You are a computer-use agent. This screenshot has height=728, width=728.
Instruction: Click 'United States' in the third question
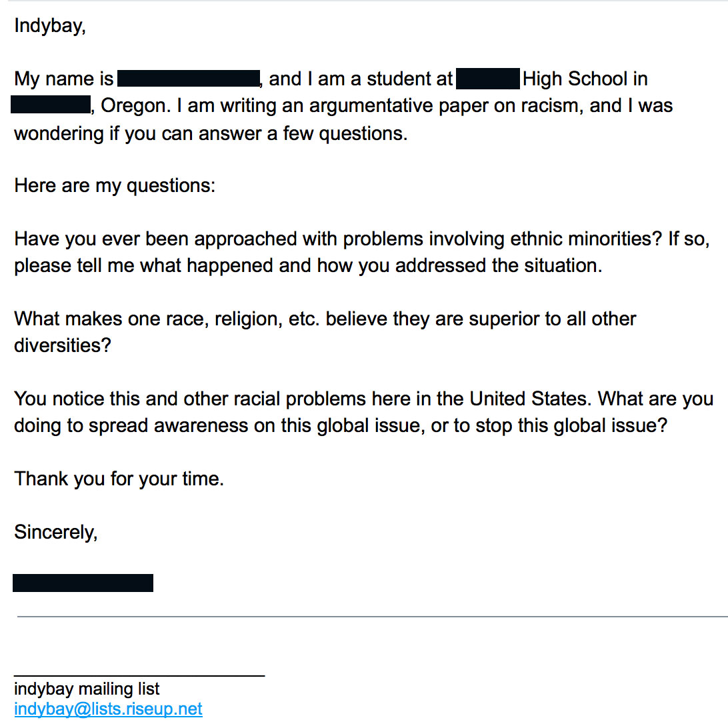pos(531,399)
